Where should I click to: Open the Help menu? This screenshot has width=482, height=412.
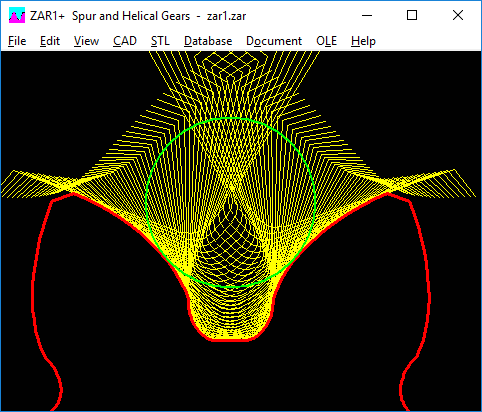363,41
